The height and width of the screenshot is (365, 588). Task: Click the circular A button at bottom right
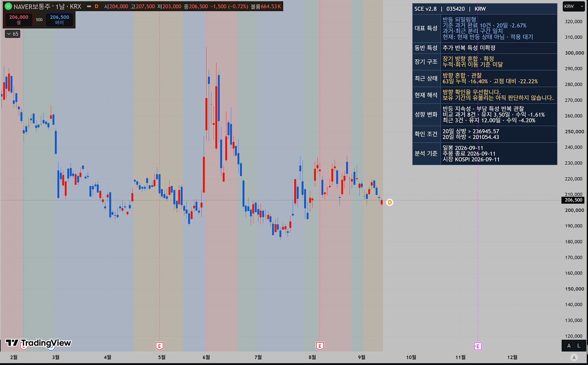coord(574,357)
